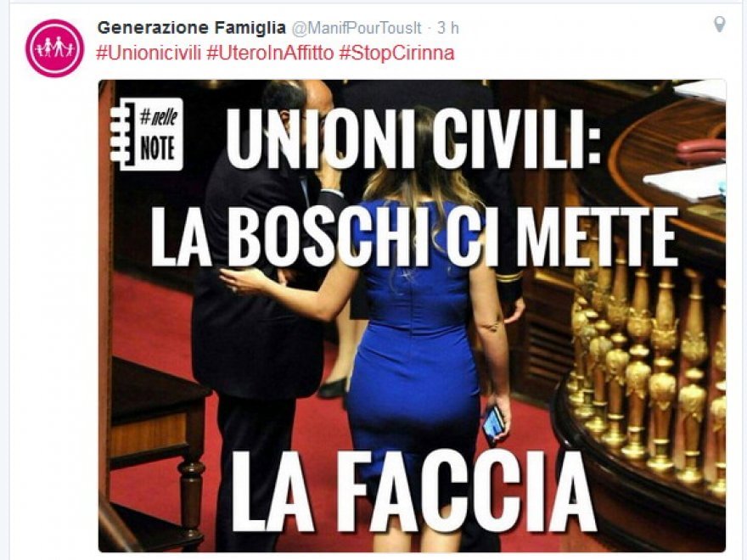Screen dimensions: 747x560
Task: Click the #nelleNOTE notebook logo in image
Action: pyautogui.click(x=147, y=134)
